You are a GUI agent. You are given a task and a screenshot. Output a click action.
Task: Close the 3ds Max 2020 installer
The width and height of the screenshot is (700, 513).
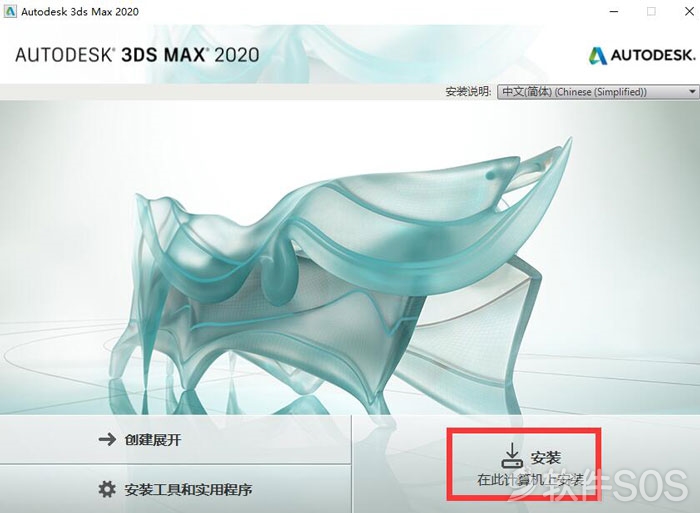[689, 12]
